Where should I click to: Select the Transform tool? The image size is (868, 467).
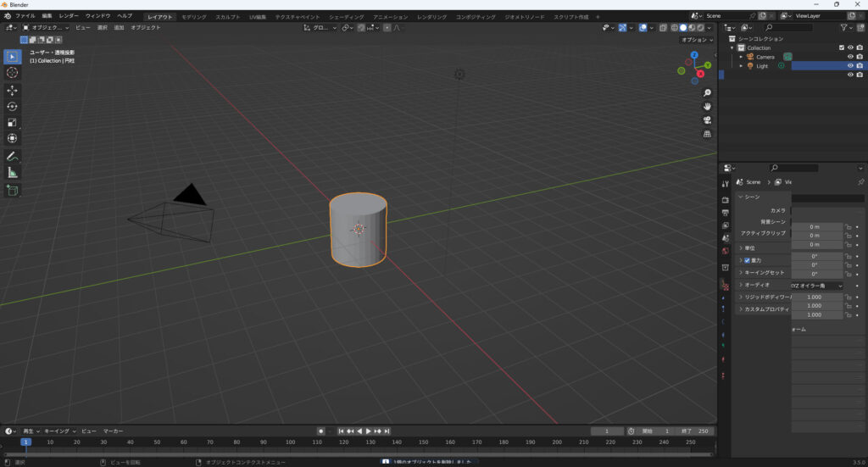12,138
